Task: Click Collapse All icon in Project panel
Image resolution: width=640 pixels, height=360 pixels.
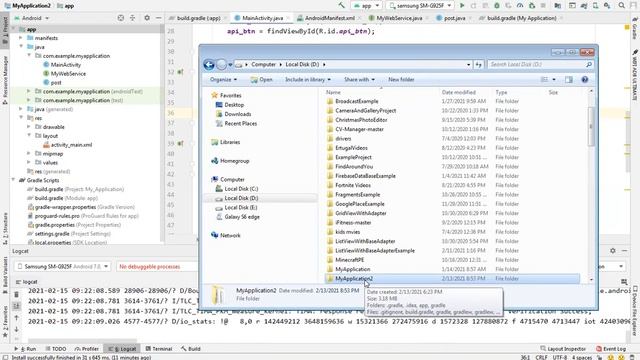Action: point(133,18)
